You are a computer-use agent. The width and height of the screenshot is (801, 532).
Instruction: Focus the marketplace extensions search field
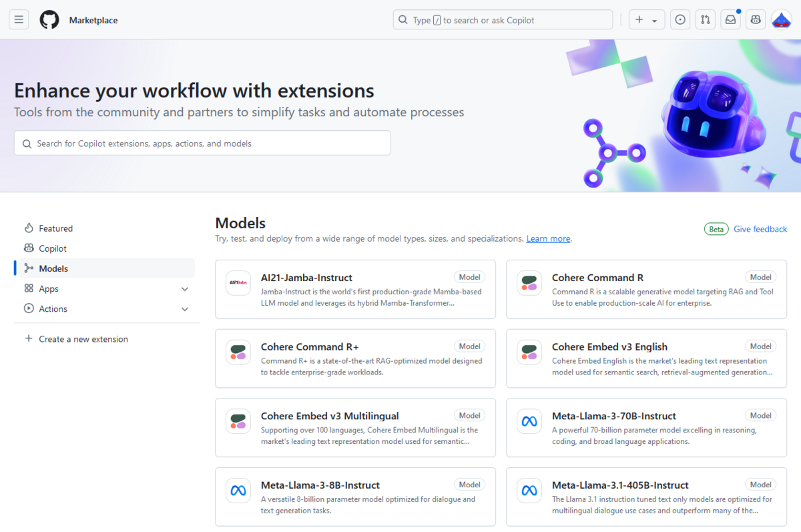tap(202, 143)
